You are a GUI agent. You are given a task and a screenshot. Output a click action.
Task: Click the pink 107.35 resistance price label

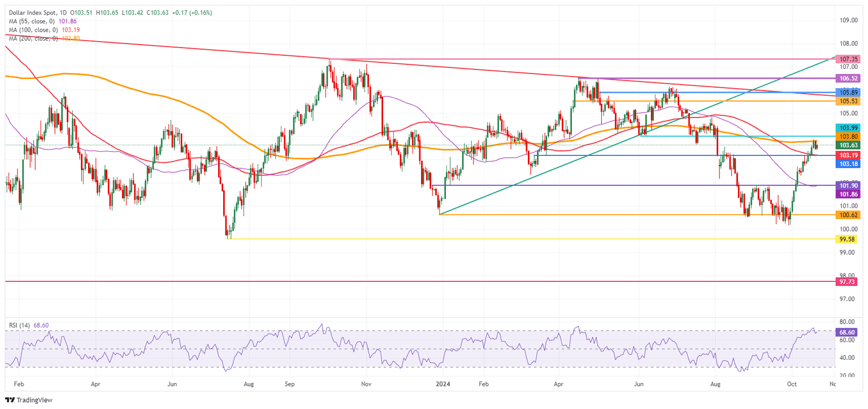[x=848, y=58]
